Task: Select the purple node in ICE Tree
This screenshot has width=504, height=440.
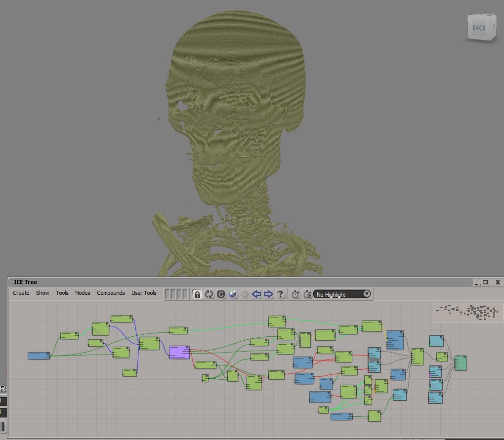Action: point(179,352)
